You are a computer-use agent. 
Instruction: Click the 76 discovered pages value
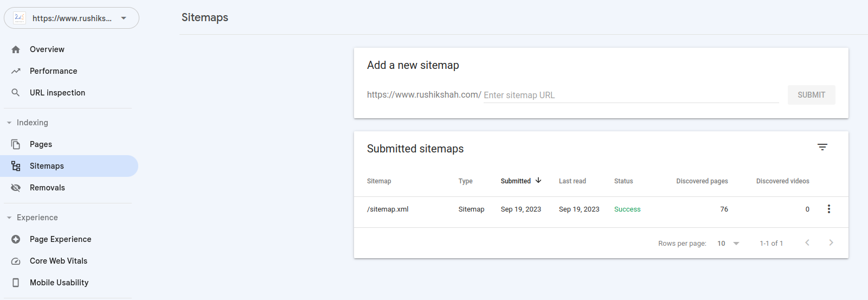(x=724, y=209)
